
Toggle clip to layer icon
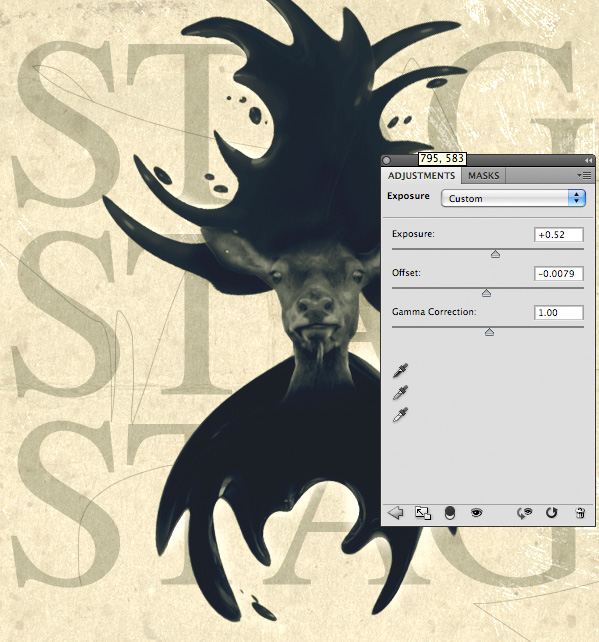coord(450,513)
